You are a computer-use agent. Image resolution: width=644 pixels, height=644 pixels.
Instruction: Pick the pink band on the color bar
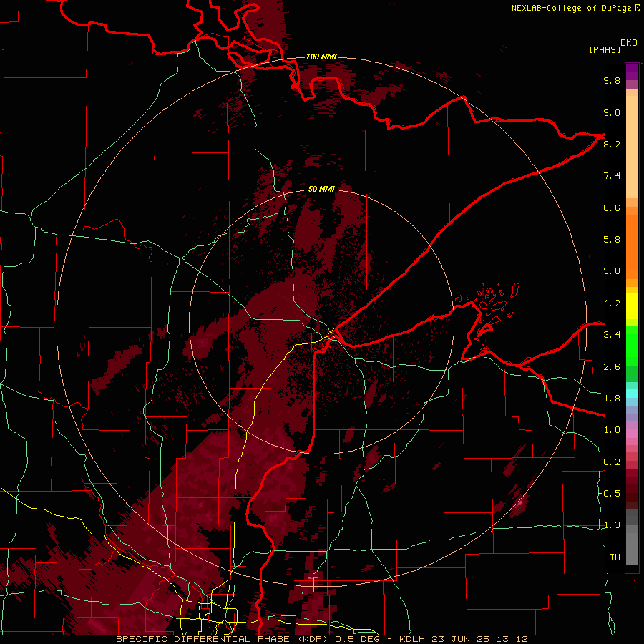(x=632, y=434)
